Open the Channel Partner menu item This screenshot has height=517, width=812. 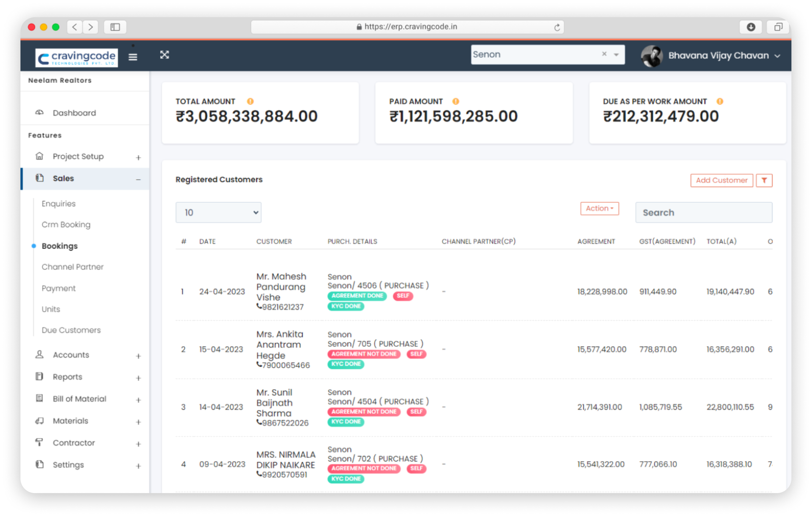coord(72,267)
